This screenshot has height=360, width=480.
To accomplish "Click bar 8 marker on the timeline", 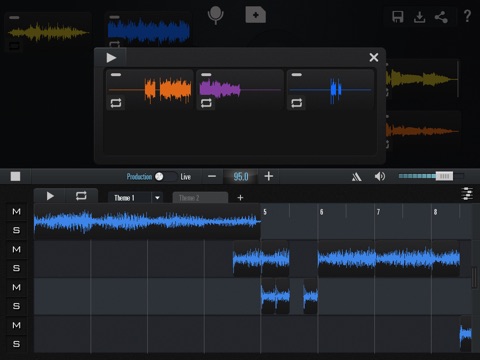I will 435,212.
